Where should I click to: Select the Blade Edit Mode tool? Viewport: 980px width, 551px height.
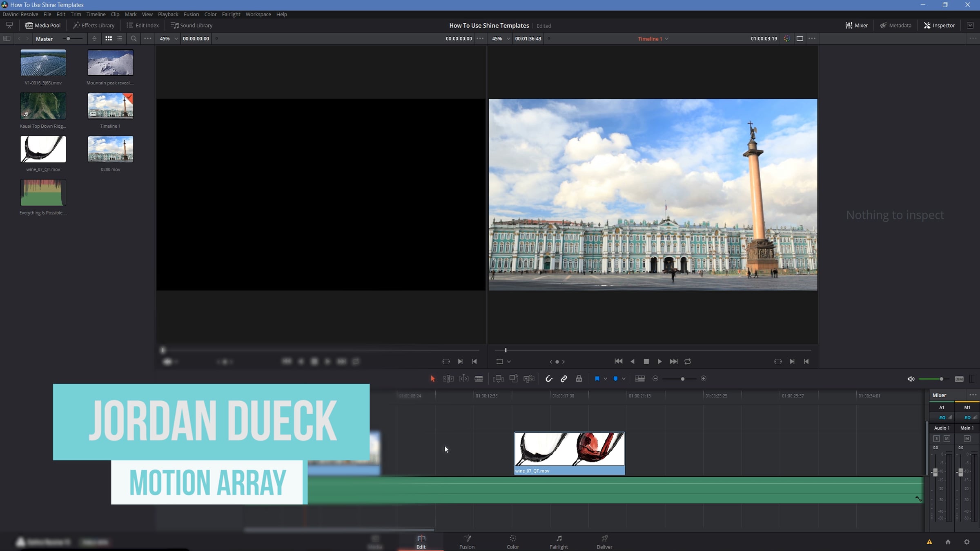click(x=479, y=379)
